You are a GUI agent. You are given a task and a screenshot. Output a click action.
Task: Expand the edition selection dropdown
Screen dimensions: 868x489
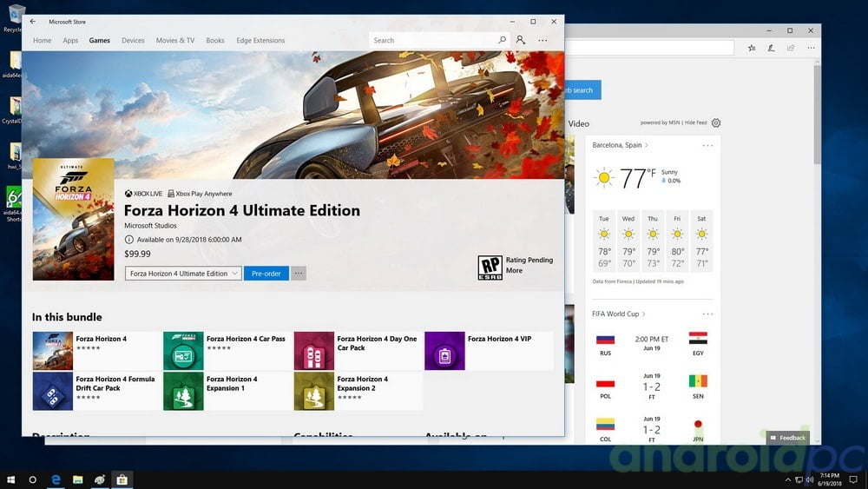tap(183, 273)
